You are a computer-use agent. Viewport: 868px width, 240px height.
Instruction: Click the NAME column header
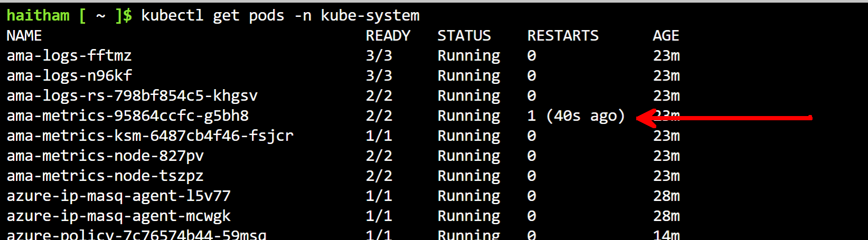24,36
